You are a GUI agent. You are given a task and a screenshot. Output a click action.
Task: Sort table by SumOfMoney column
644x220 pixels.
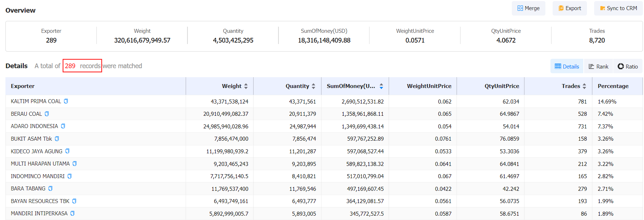tap(381, 86)
